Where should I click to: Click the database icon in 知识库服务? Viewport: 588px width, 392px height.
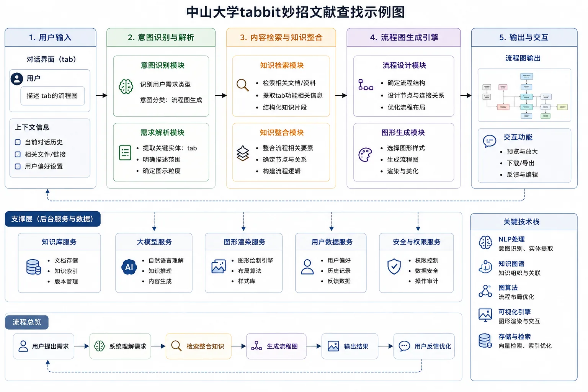point(34,267)
